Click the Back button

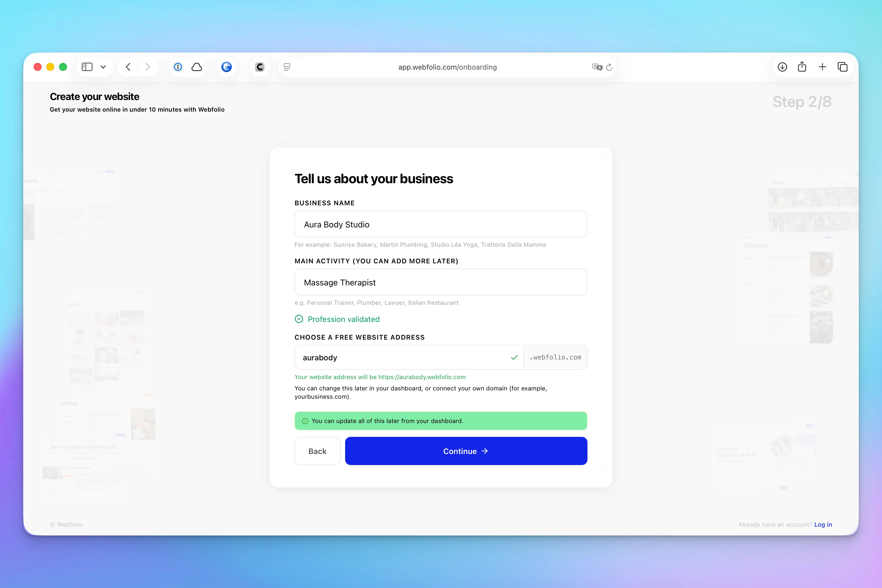click(x=318, y=451)
